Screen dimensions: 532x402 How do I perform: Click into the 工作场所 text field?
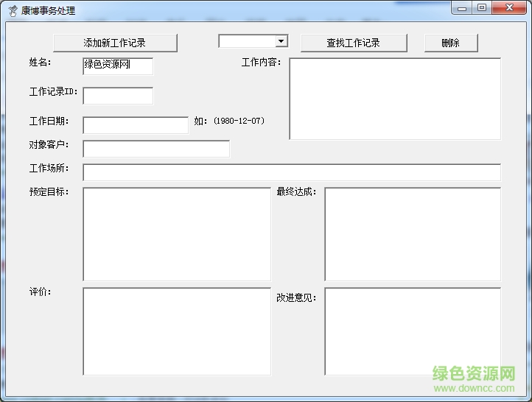pos(292,172)
